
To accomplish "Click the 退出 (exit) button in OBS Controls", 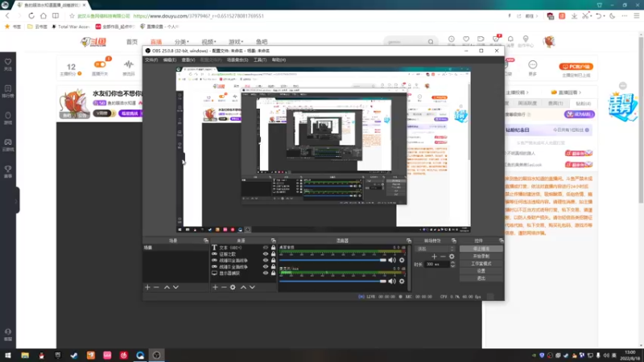I will (x=481, y=278).
